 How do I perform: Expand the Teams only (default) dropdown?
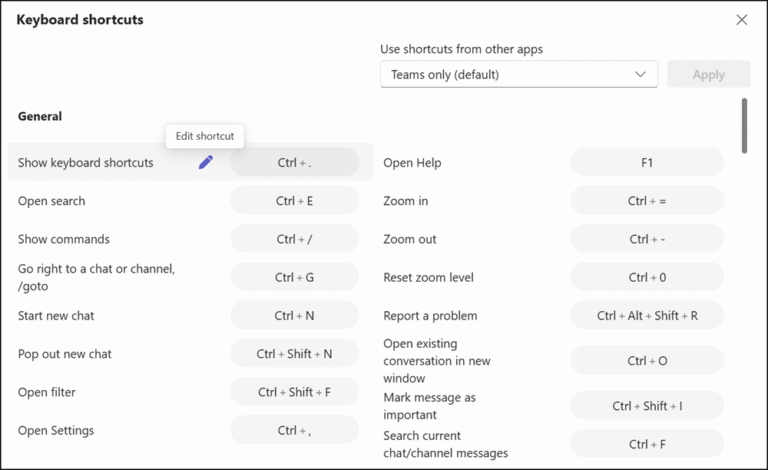coord(519,74)
